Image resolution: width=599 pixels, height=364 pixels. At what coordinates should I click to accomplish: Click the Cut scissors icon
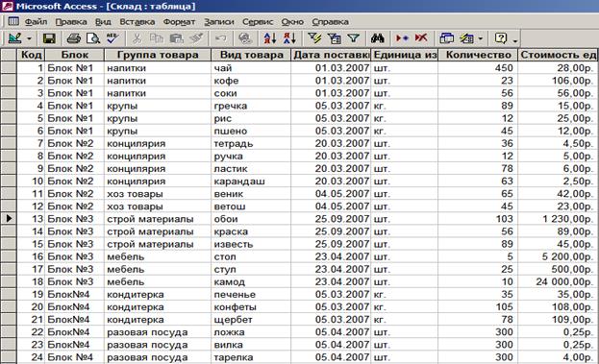(137, 38)
